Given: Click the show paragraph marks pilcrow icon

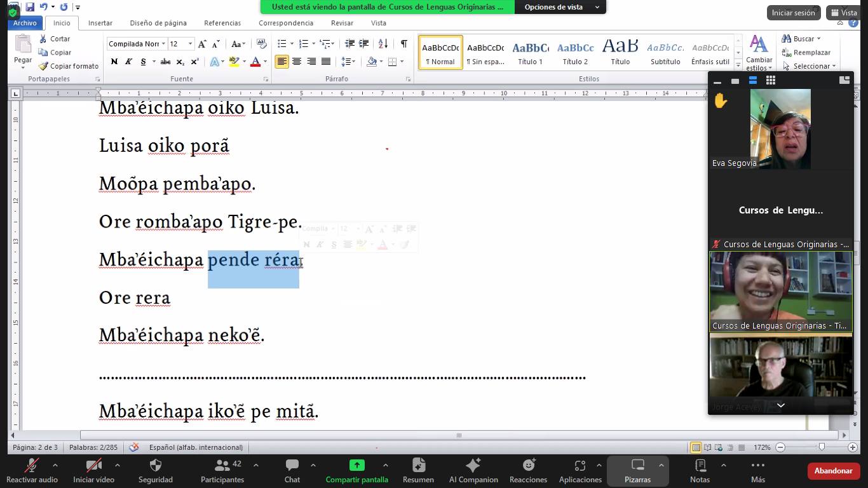Looking at the screenshot, I should point(403,44).
